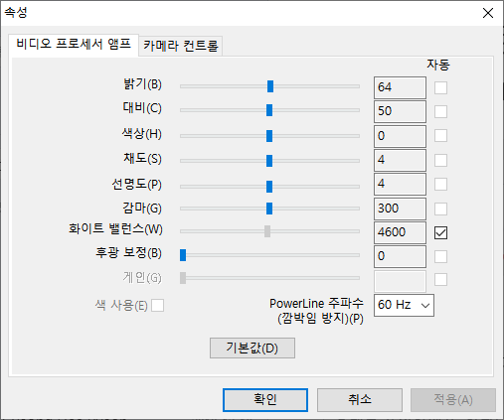Click the 채도(S) slider thumb
Screen dimensions: 504x420
click(x=269, y=161)
